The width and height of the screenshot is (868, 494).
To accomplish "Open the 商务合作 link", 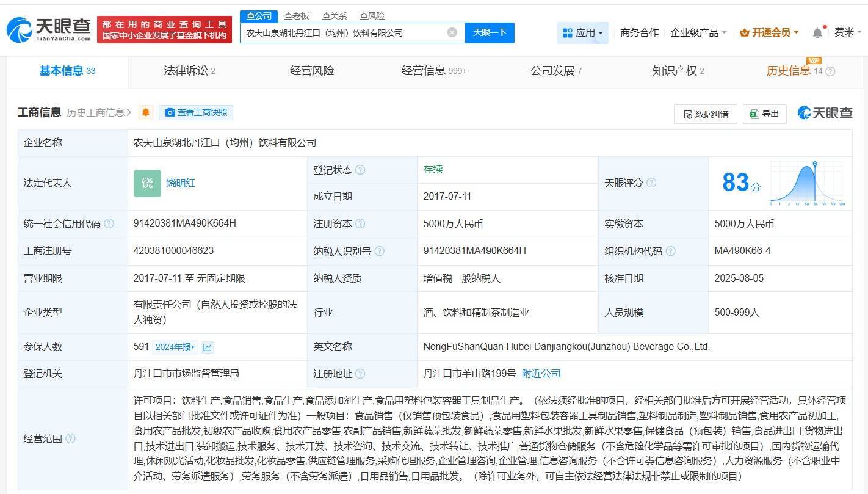I will coord(639,32).
